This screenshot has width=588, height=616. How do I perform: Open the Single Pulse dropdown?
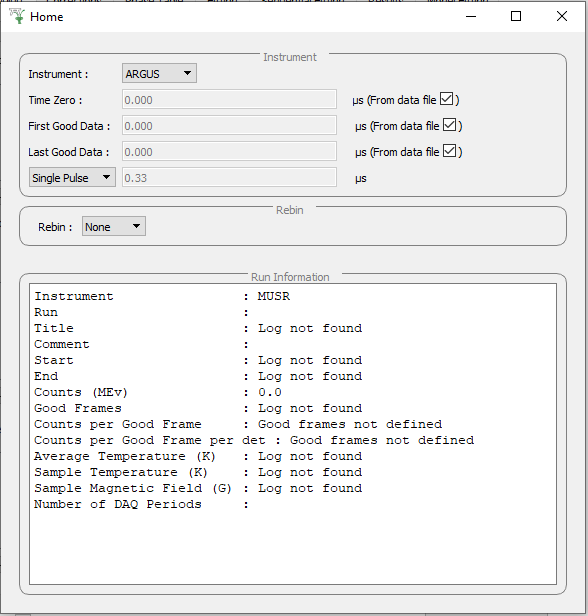pyautogui.click(x=72, y=178)
